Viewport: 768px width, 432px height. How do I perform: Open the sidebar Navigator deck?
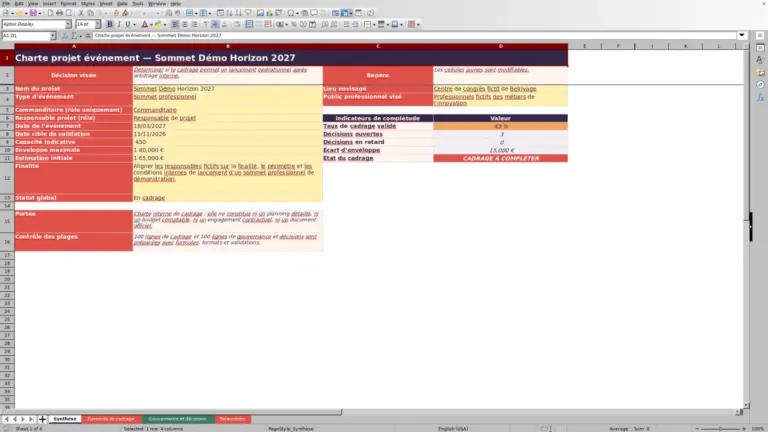pyautogui.click(x=760, y=85)
